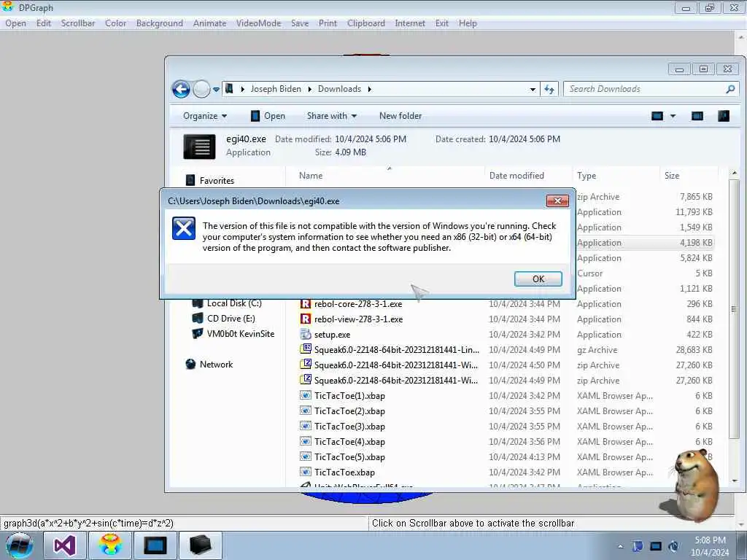Open the Color menu in DPGraph
747x560 pixels.
pos(116,23)
